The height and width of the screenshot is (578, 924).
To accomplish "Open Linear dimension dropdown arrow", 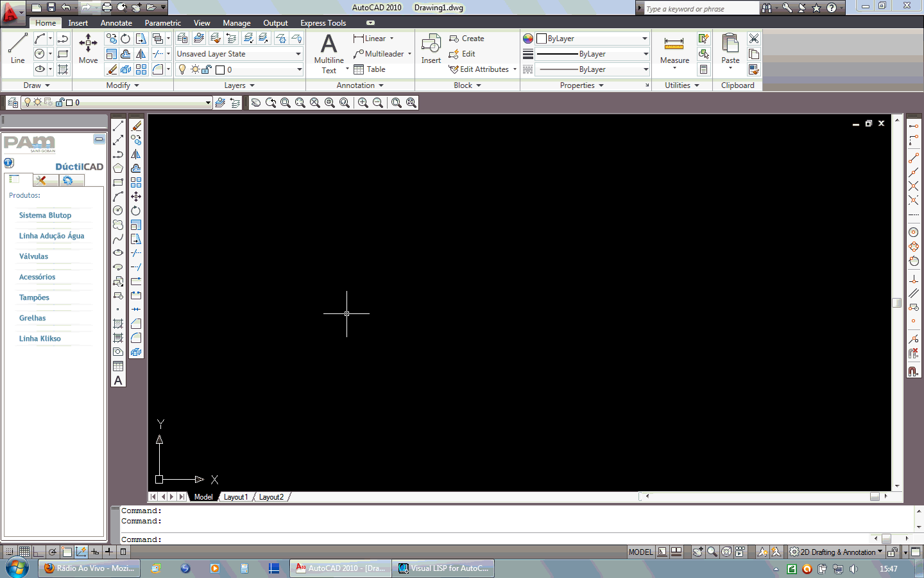I will 391,39.
